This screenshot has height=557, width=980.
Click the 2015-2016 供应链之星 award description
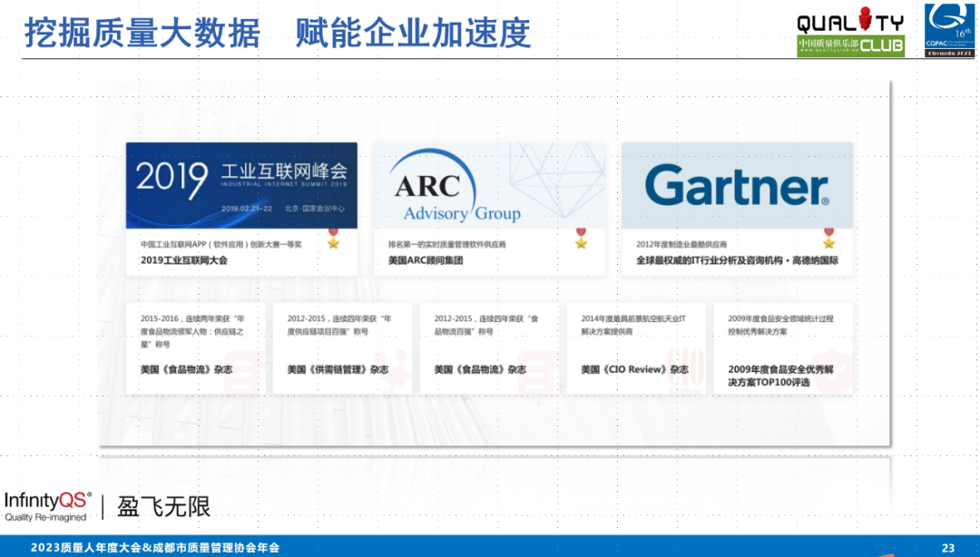[x=192, y=331]
